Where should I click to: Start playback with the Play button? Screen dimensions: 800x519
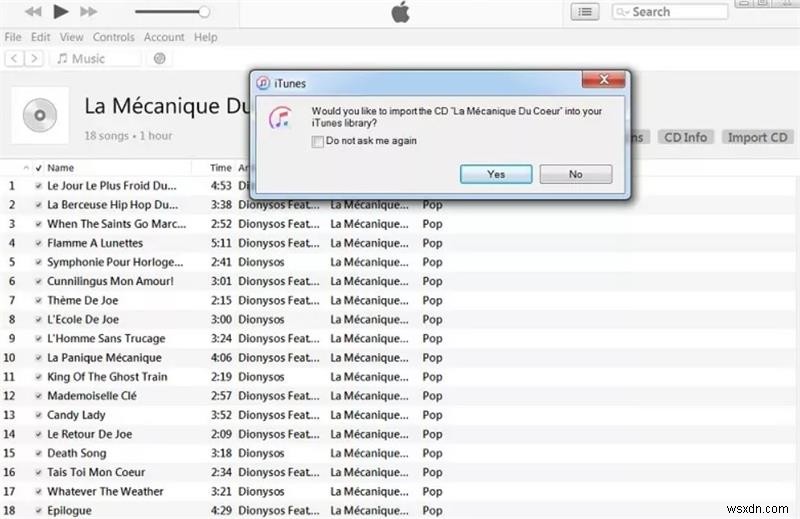61,11
